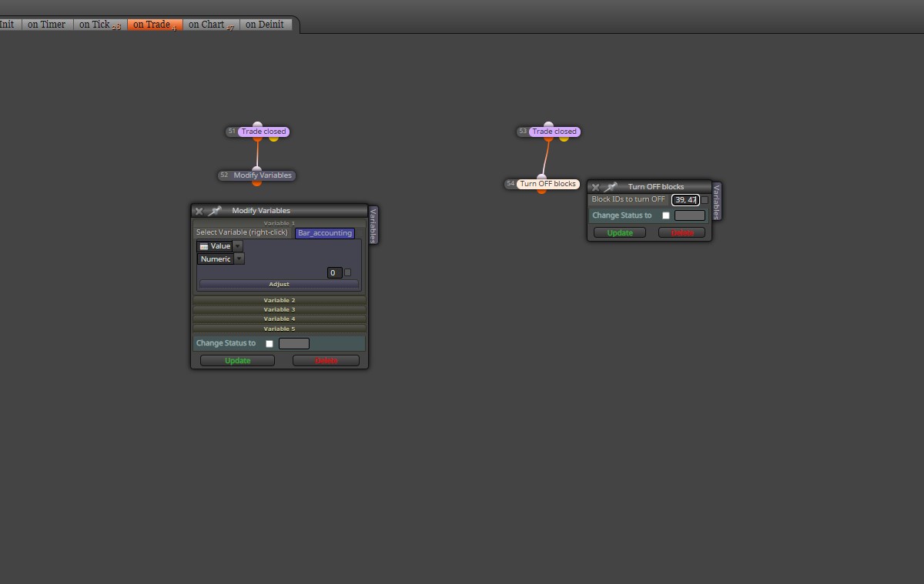Switch to the on Trade tab
Viewport: 924px width, 584px height.
155,25
